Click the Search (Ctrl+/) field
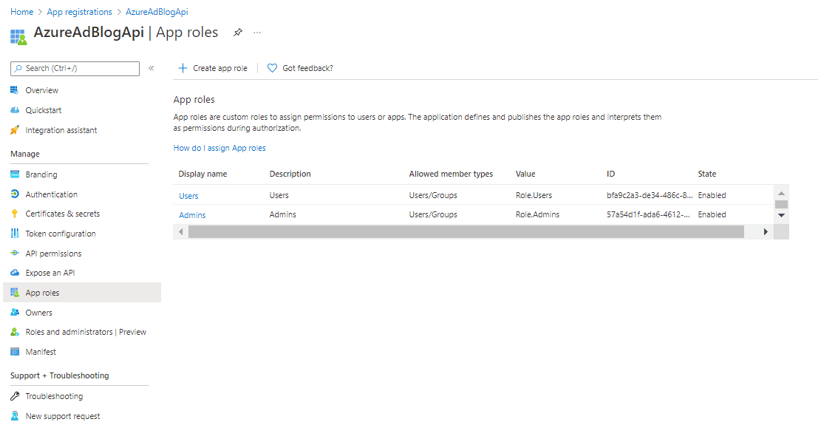 click(x=75, y=68)
